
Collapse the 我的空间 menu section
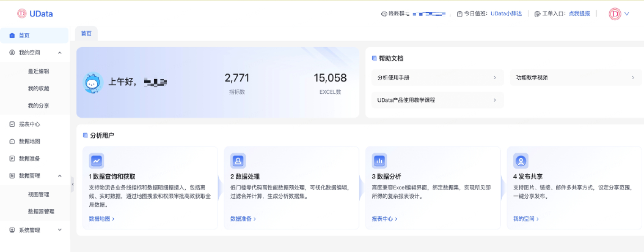click(x=60, y=53)
